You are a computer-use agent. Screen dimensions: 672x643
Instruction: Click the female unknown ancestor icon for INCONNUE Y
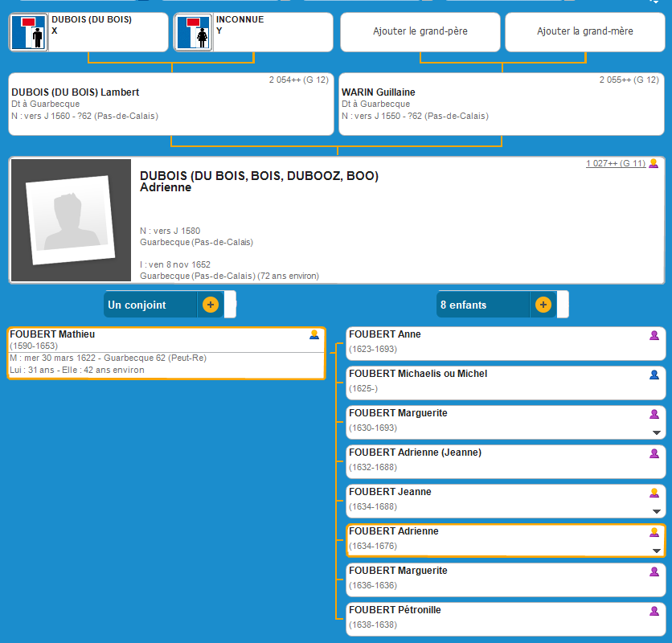point(193,33)
